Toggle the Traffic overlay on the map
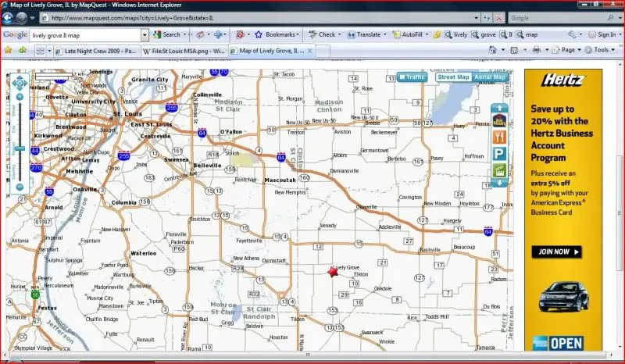Image resolution: width=625 pixels, height=364 pixels. 412,77
